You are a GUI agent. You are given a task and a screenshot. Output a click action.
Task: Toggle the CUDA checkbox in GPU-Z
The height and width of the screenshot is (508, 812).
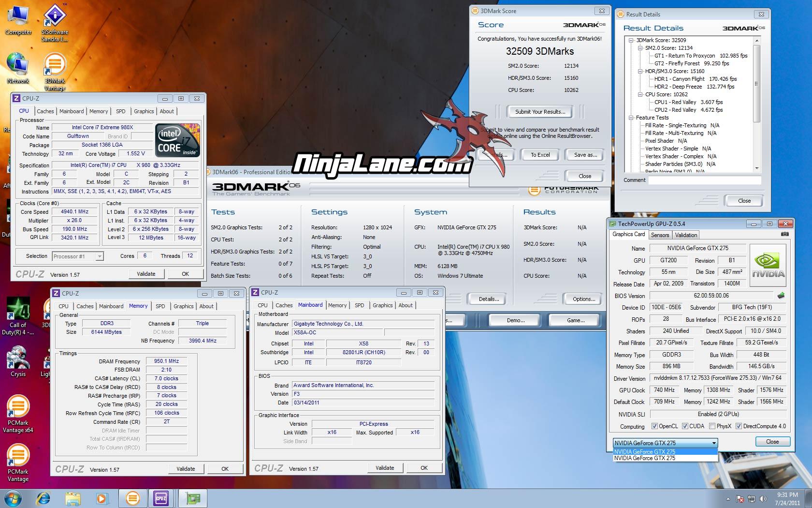coord(685,426)
